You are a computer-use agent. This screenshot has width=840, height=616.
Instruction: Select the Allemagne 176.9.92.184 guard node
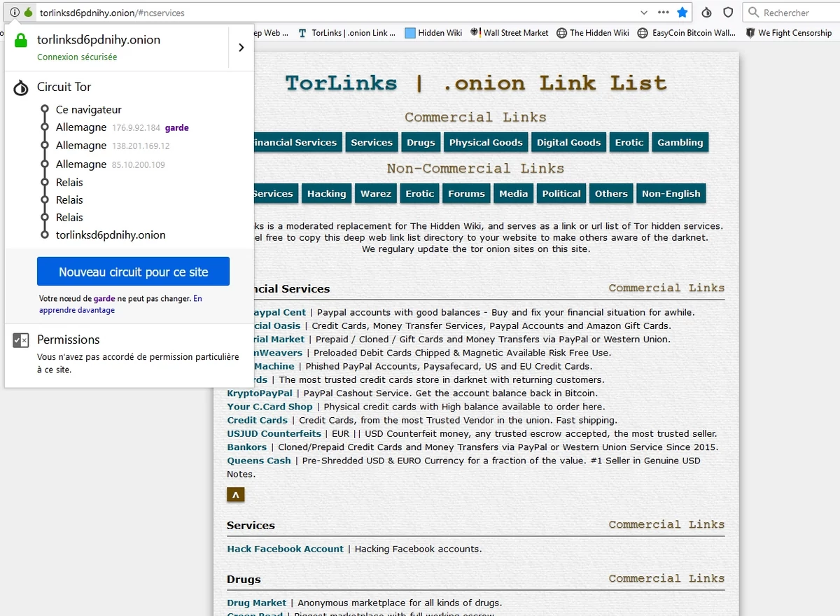coord(122,127)
